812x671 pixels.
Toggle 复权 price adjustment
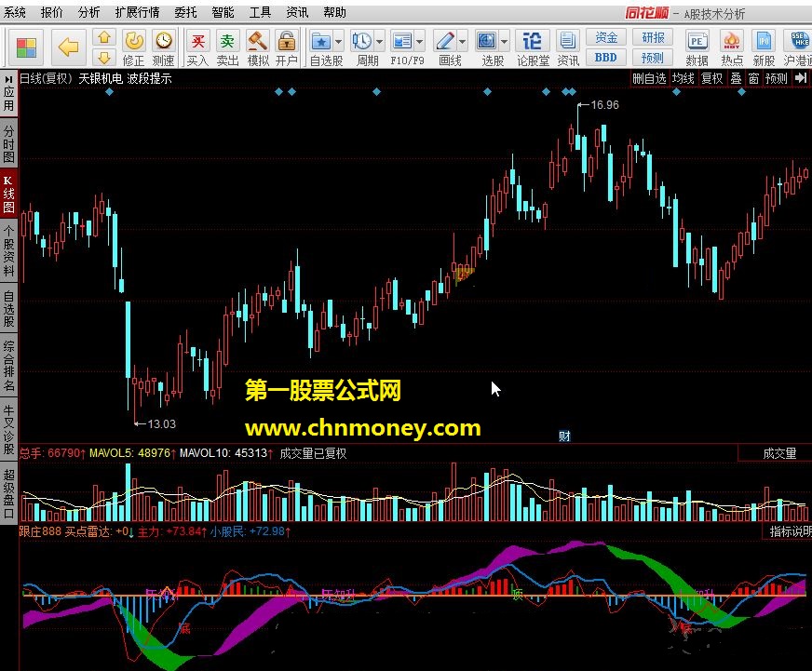click(x=711, y=78)
